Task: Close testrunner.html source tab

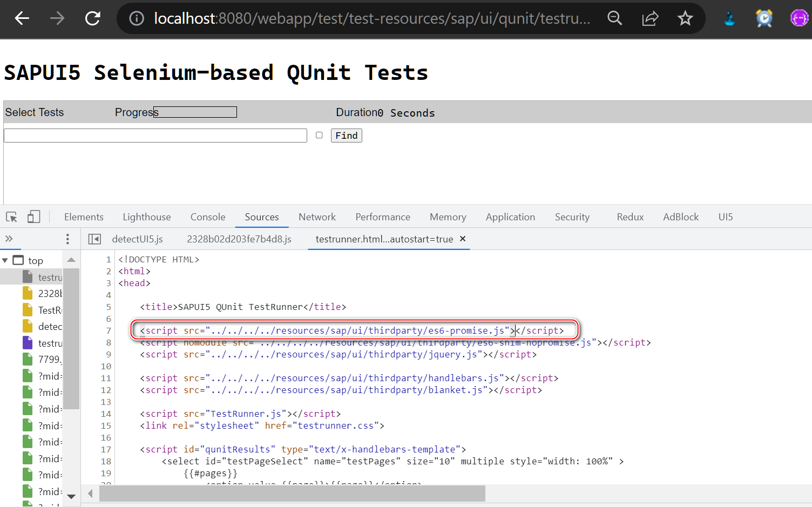Action: (x=463, y=239)
